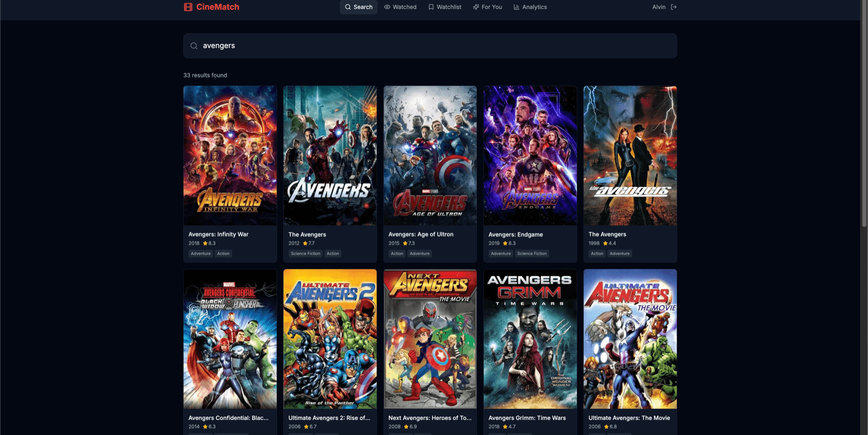Open Avengers Confidential poster
The image size is (868, 435).
[230, 339]
